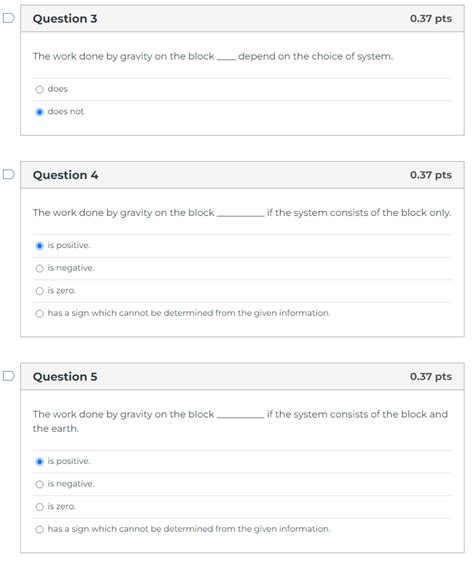The height and width of the screenshot is (562, 474).
Task: Click the 0.37 pts label of Question 4
Action: (x=431, y=175)
